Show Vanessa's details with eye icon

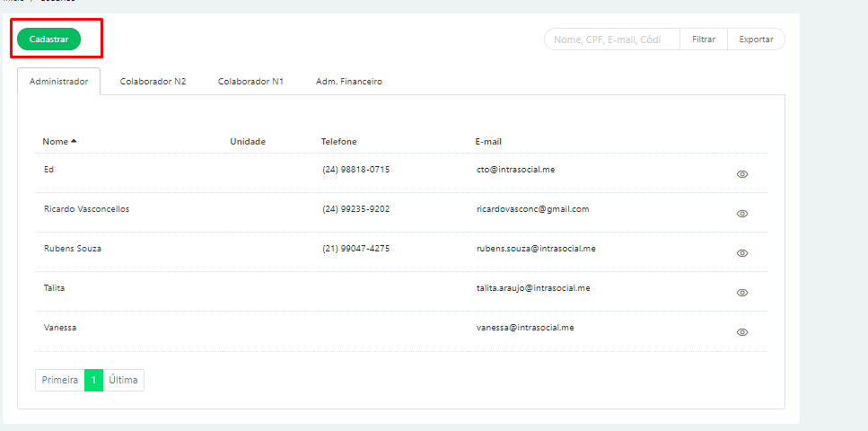click(742, 332)
